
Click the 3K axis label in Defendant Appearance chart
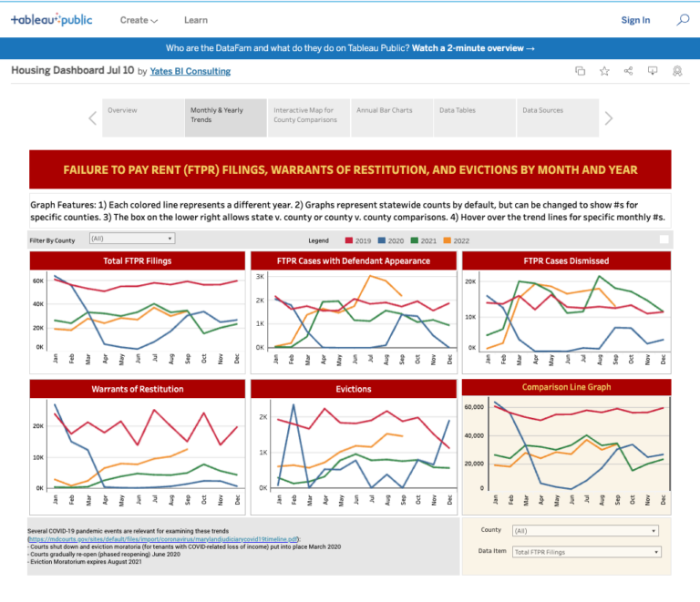[260, 277]
